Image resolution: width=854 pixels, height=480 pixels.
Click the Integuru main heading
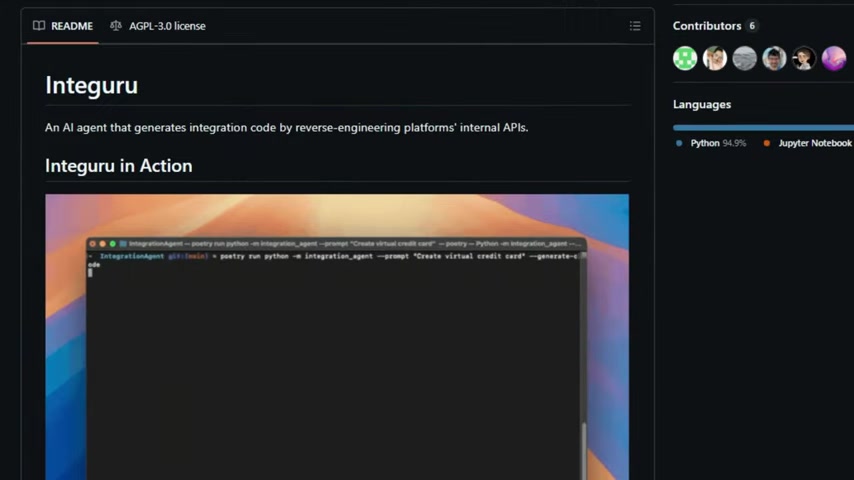tap(92, 85)
